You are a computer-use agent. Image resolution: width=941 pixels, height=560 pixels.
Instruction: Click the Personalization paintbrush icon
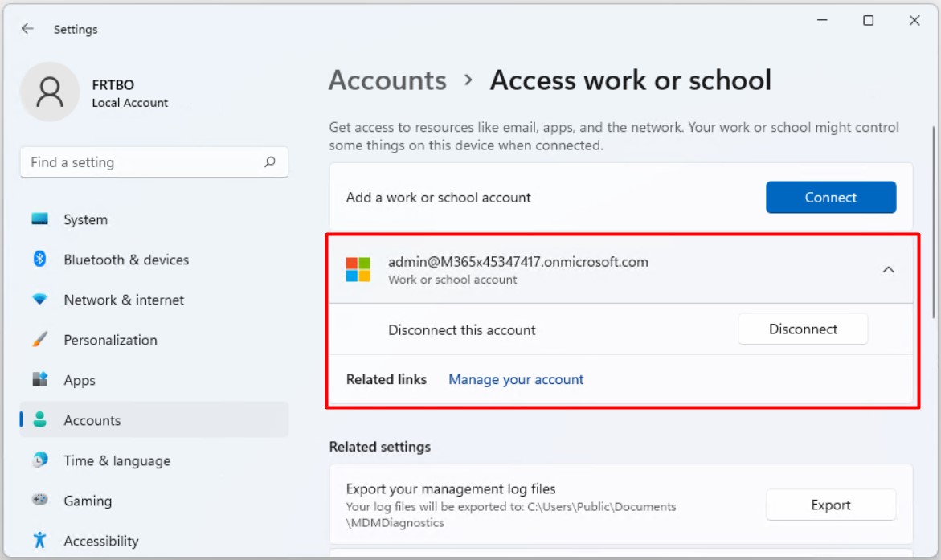(x=39, y=339)
